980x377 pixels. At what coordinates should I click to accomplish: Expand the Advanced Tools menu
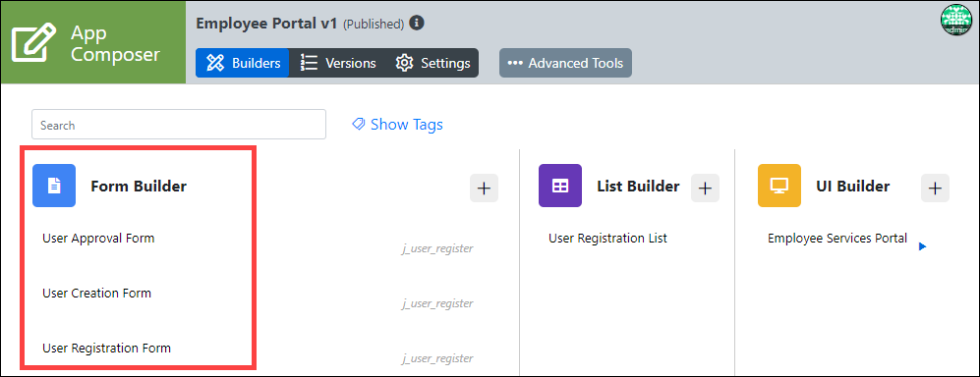[565, 63]
